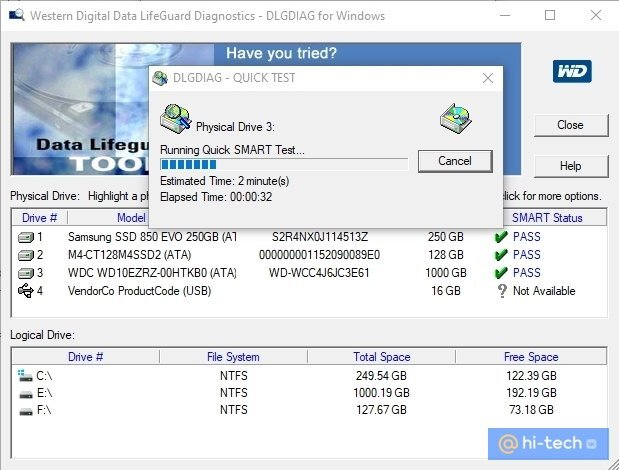
Task: Select drive 2 hard disk icon
Action: pyautogui.click(x=26, y=255)
